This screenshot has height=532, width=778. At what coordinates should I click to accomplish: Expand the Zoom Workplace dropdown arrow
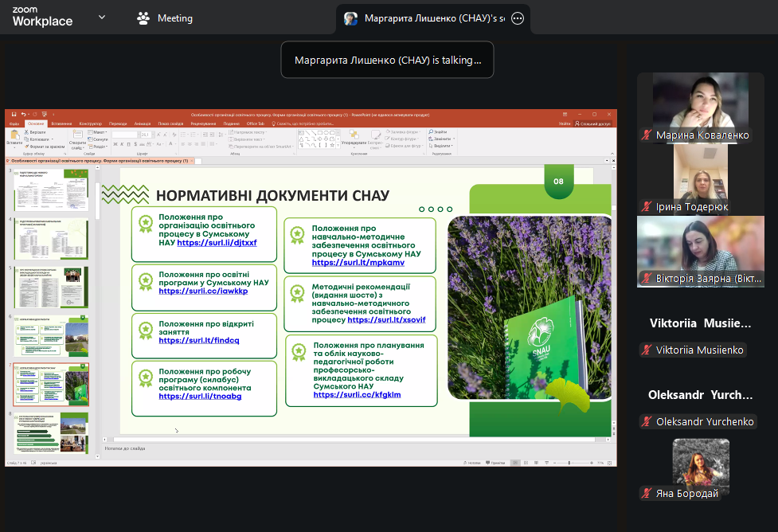point(101,18)
